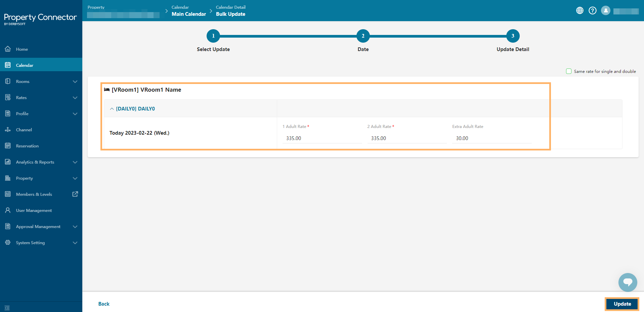This screenshot has width=644, height=312.
Task: Jump to step 2 Date
Action: tap(363, 36)
